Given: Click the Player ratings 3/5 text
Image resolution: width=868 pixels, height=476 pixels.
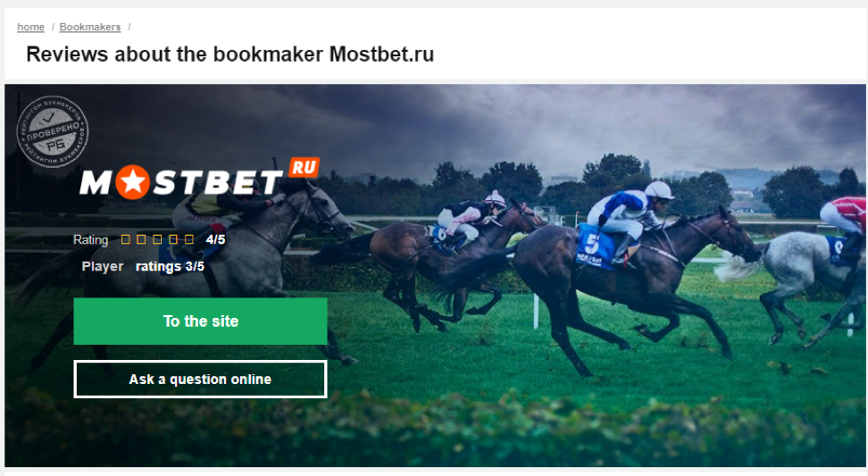Looking at the screenshot, I should click(x=143, y=266).
